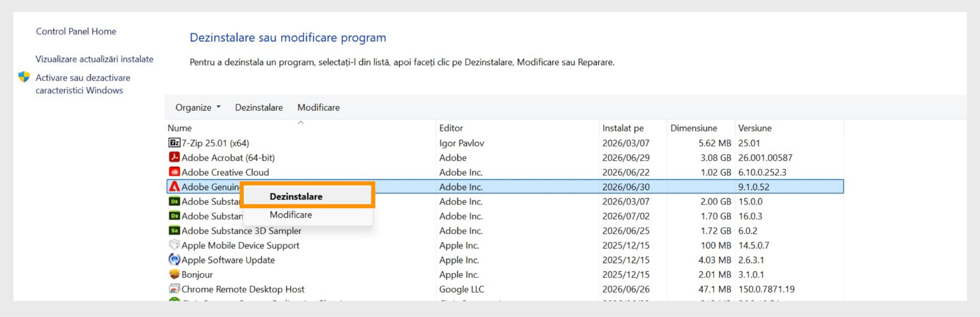This screenshot has width=980, height=317.
Task: Click version 14.5.0.7 cell
Action: coord(753,246)
